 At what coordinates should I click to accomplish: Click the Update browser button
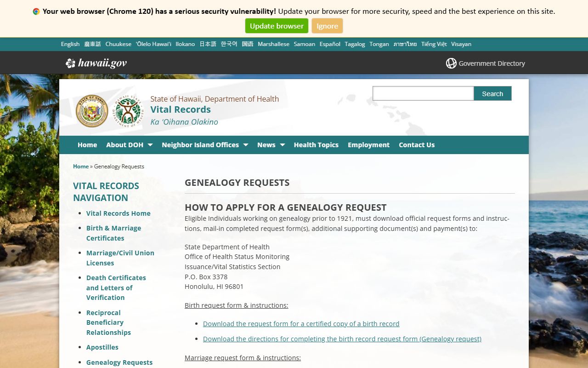(x=277, y=26)
